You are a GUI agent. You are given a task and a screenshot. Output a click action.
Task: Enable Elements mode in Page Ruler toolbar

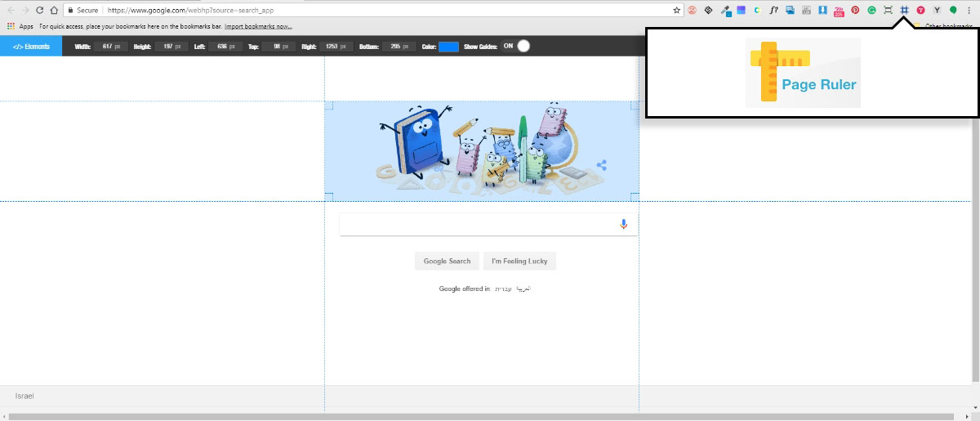pyautogui.click(x=30, y=46)
